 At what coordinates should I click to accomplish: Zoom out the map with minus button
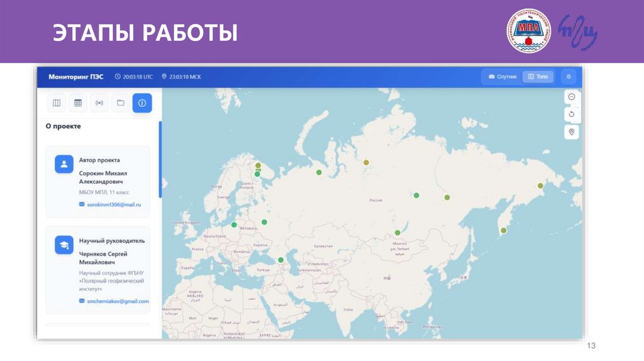tap(571, 97)
